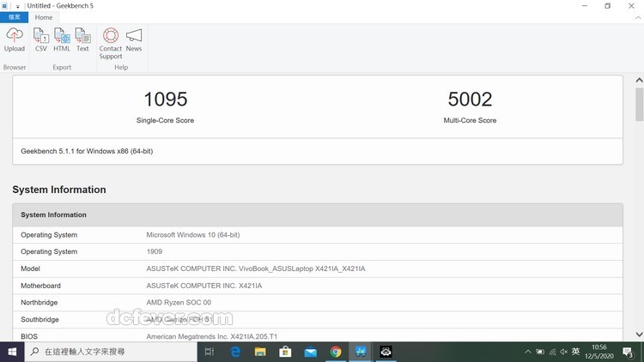Open the notification center
The width and height of the screenshot is (644, 362).
click(x=628, y=353)
